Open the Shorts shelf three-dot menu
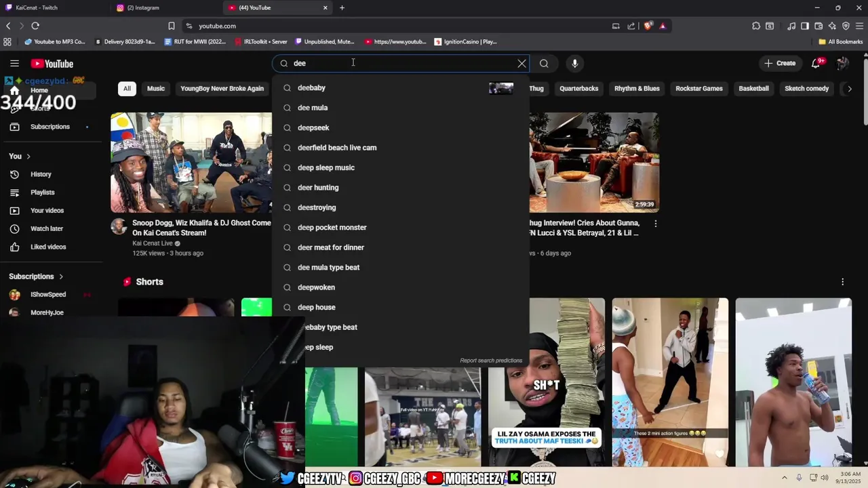 point(842,282)
